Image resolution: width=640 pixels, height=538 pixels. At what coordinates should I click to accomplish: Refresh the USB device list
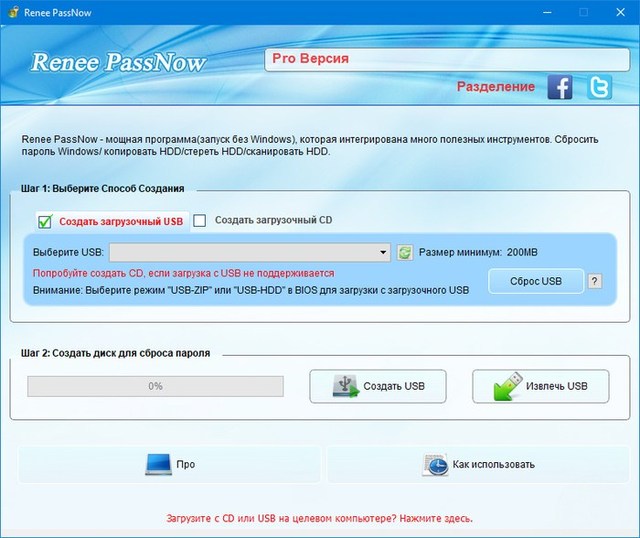click(405, 253)
